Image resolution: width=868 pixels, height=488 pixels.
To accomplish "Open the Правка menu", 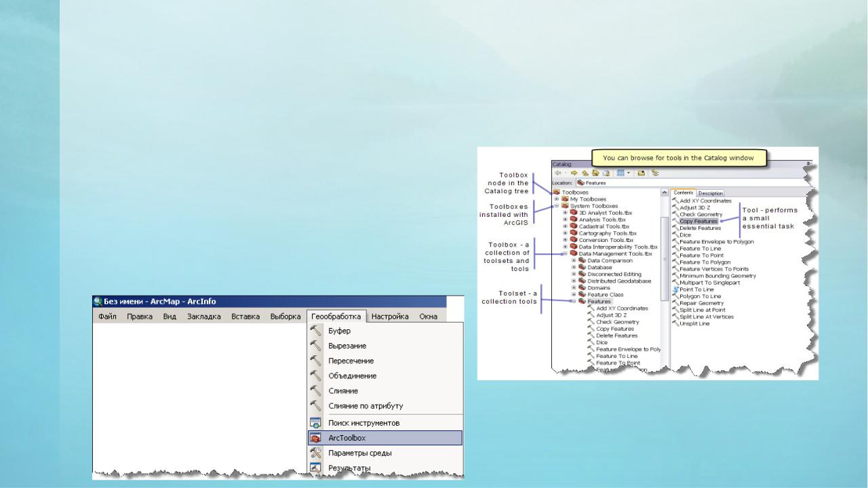I will coord(140,317).
